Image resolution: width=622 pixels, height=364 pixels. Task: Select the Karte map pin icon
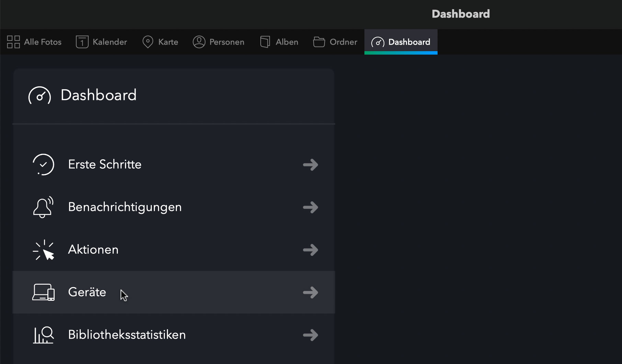pyautogui.click(x=148, y=42)
